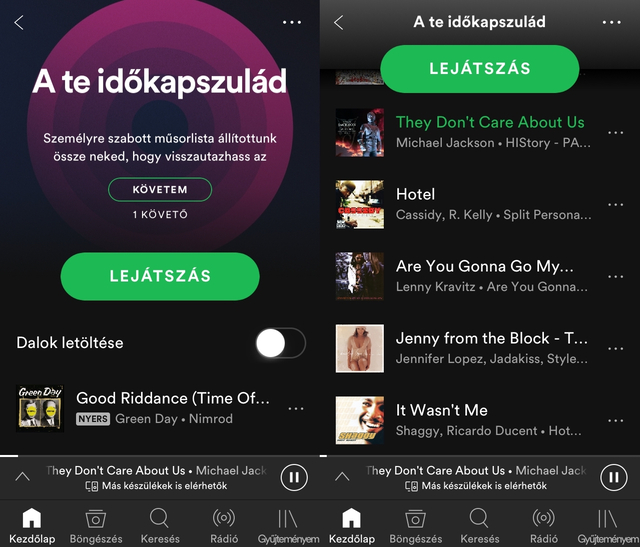
Task: Expand the now playing bar on right screen
Action: pos(342,476)
